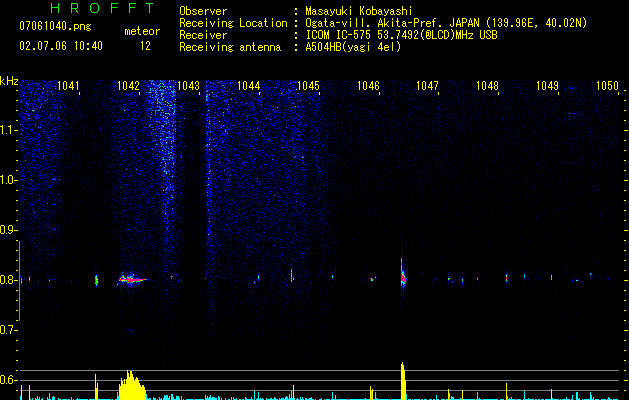Click the 1041 time axis marker
The image size is (629, 400).
(x=68, y=85)
